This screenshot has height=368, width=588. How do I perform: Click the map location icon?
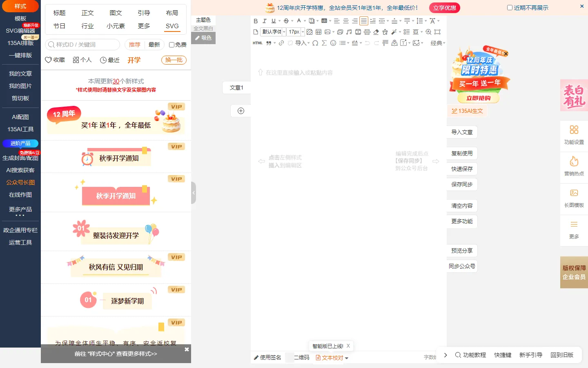point(394,43)
